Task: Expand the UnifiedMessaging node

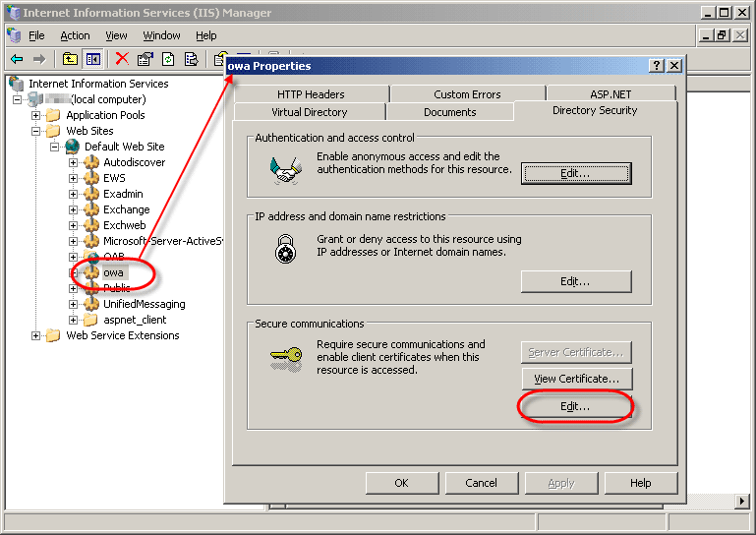Action: point(74,305)
